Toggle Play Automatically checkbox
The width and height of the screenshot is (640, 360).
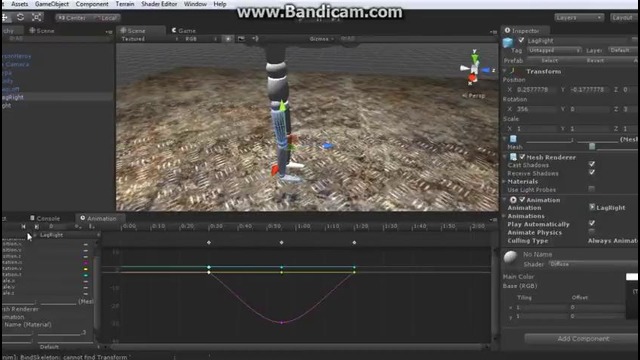[591, 223]
